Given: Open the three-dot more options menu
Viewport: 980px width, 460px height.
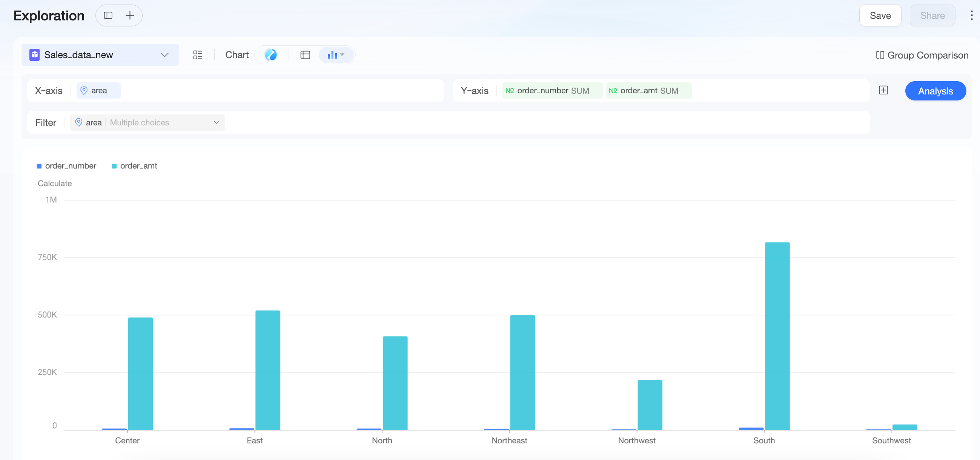Looking at the screenshot, I should [971, 15].
